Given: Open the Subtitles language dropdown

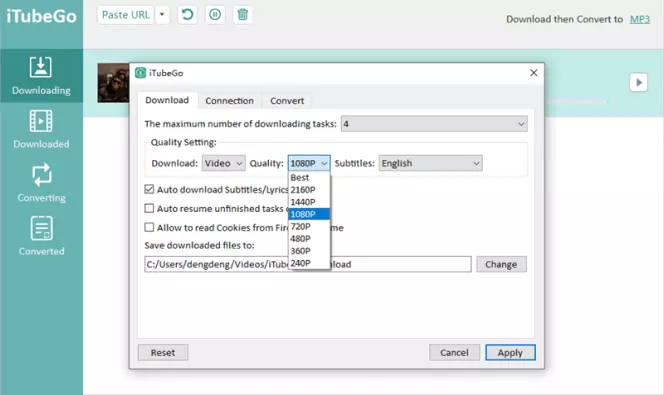Looking at the screenshot, I should (x=430, y=163).
